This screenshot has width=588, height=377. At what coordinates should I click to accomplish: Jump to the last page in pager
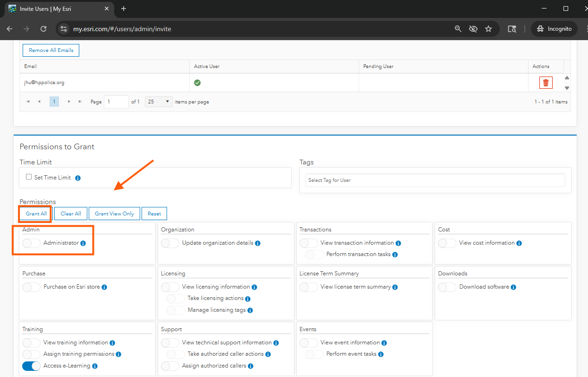pyautogui.click(x=80, y=102)
